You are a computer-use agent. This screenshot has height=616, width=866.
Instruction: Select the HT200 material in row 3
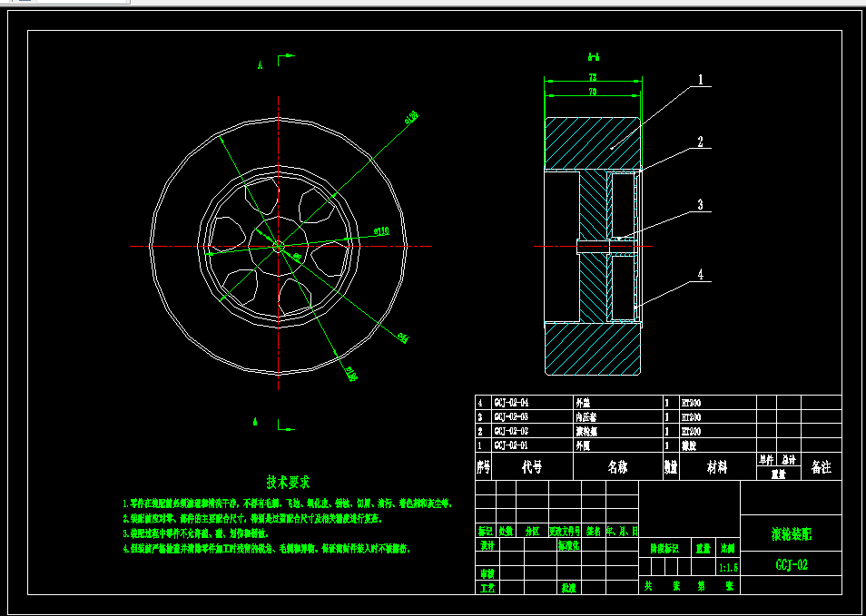(692, 416)
